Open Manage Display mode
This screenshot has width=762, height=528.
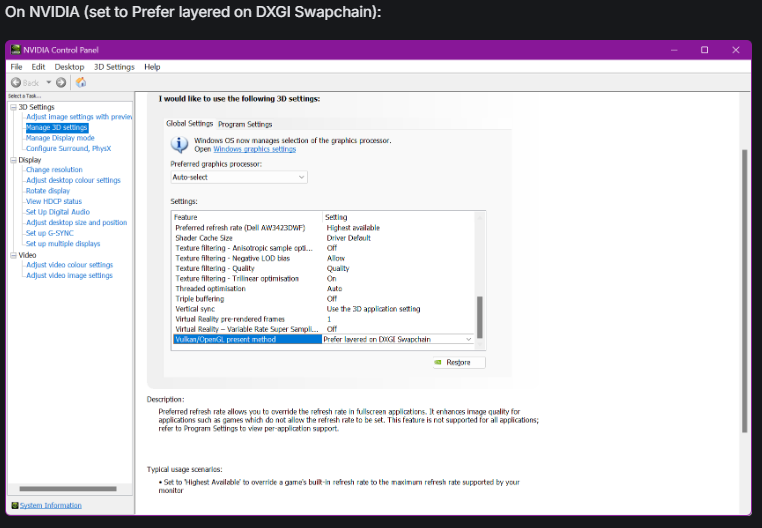(x=60, y=138)
